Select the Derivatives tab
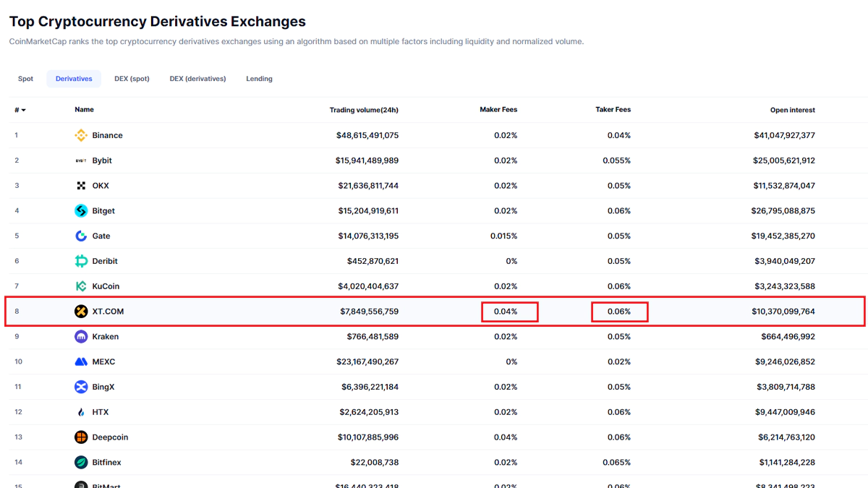This screenshot has height=488, width=868. (x=74, y=79)
